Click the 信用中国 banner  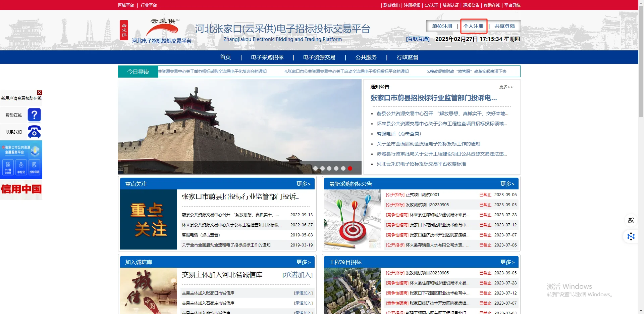(x=21, y=190)
